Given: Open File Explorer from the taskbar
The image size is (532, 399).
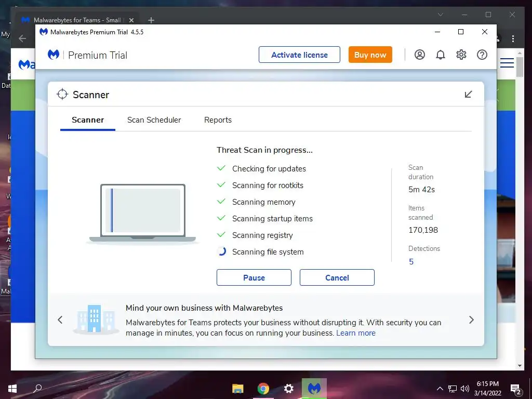Looking at the screenshot, I should (x=238, y=389).
